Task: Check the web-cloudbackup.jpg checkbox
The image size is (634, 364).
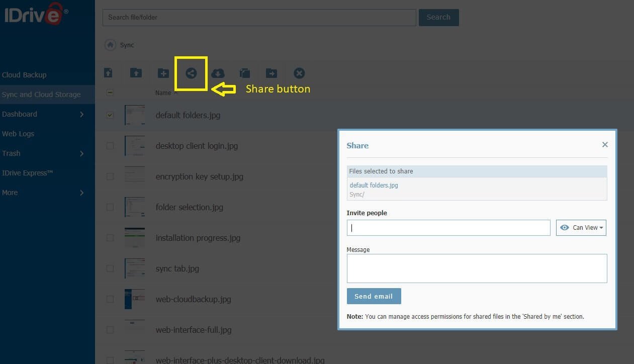Action: coord(110,299)
